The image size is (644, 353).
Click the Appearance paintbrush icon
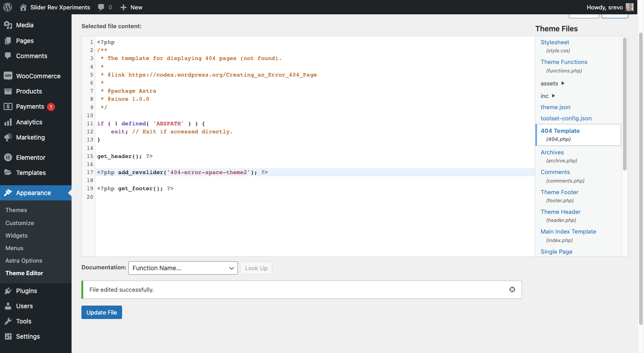(8, 193)
